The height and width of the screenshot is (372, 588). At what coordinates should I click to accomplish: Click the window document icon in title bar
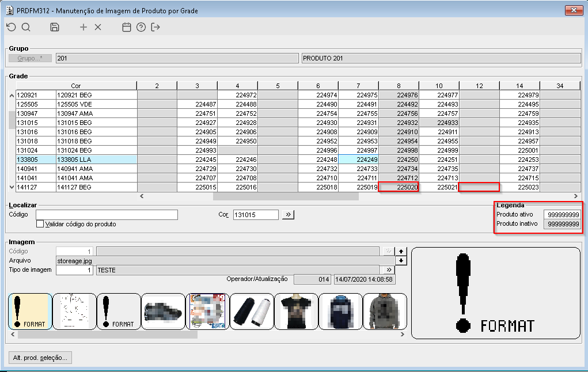(x=10, y=10)
